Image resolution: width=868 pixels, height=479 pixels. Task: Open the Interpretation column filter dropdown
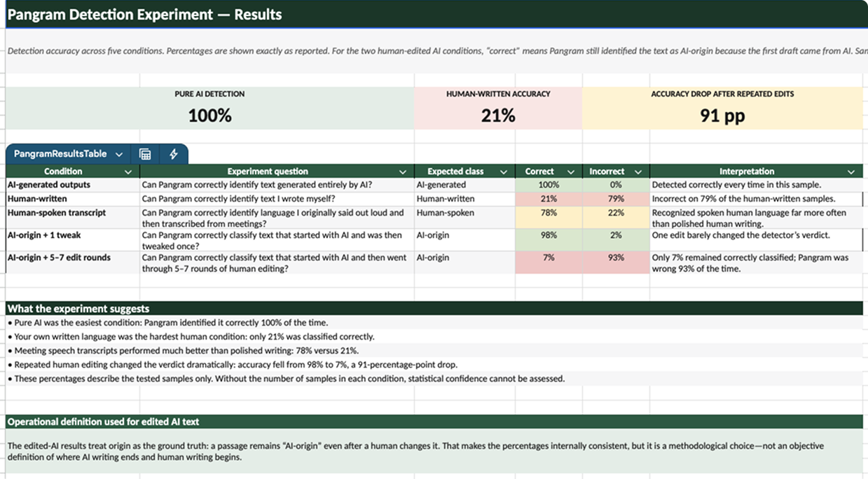tap(851, 172)
